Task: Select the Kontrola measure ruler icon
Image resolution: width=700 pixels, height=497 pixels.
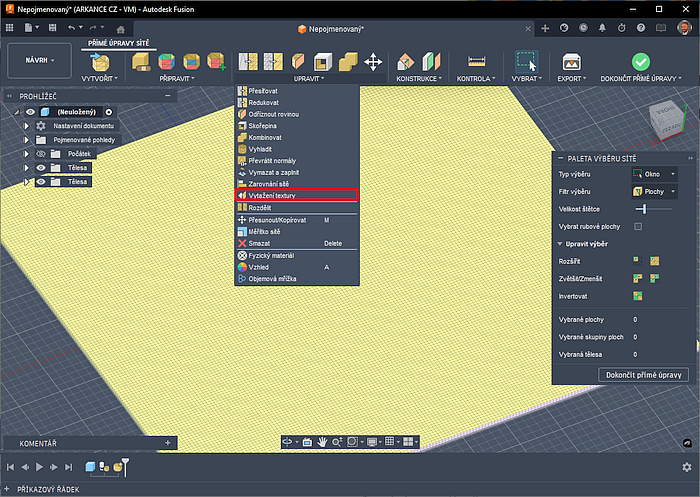Action: click(476, 62)
